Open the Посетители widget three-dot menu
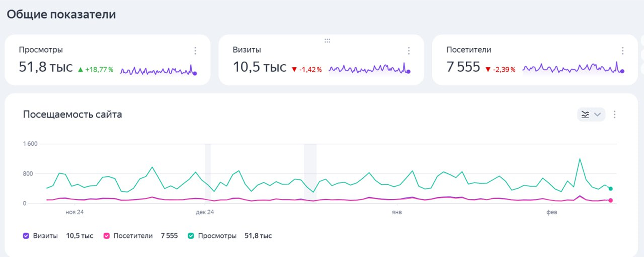 pyautogui.click(x=622, y=51)
